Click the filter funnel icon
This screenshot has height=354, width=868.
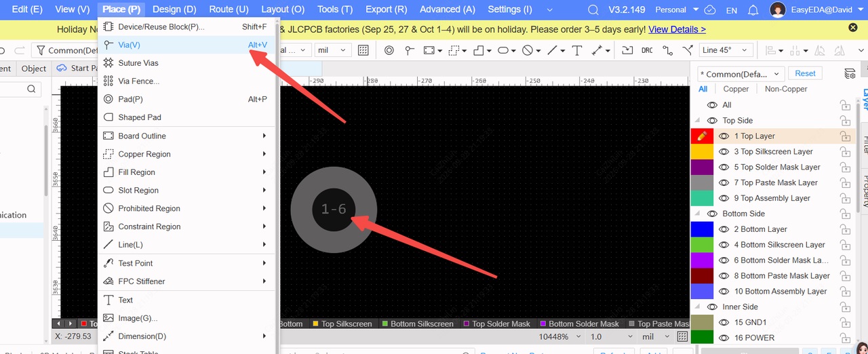pos(41,50)
